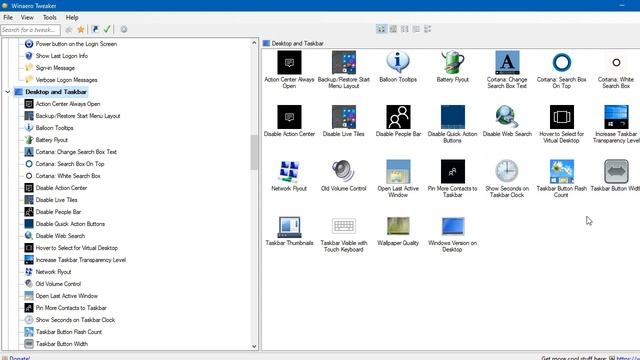Open the File menu
Viewport: 640px width, 360px height.
pos(8,18)
